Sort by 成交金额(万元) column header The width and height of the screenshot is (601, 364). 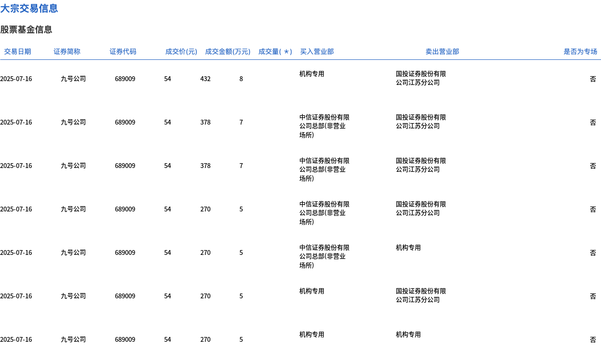tap(227, 52)
